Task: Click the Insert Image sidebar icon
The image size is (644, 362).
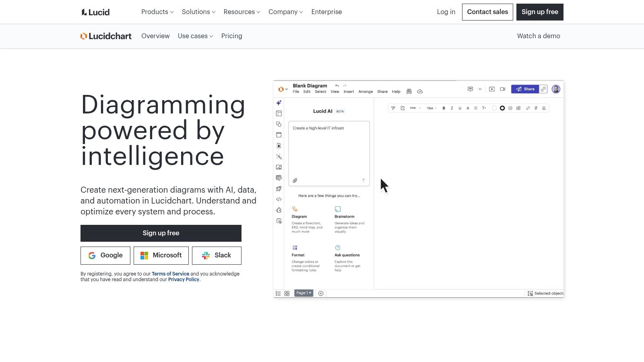Action: [279, 167]
